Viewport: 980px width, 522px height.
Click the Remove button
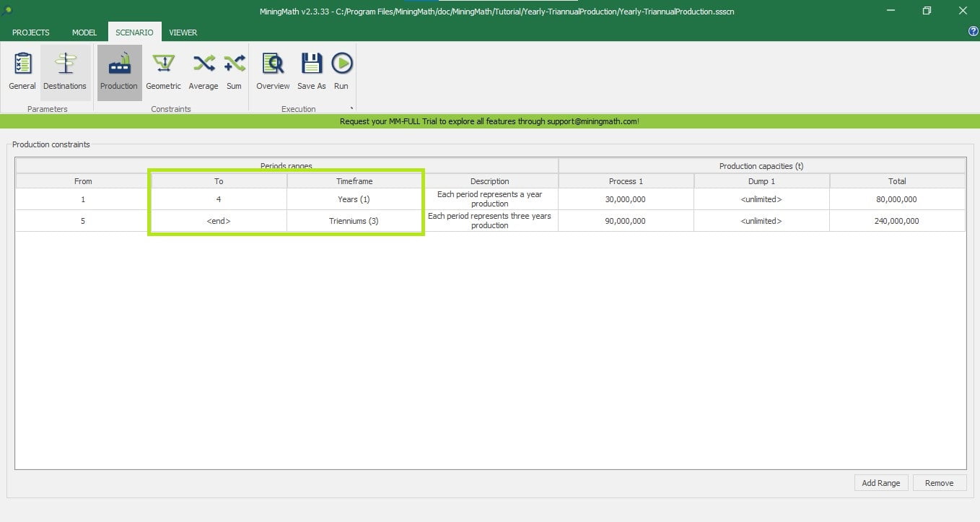939,483
